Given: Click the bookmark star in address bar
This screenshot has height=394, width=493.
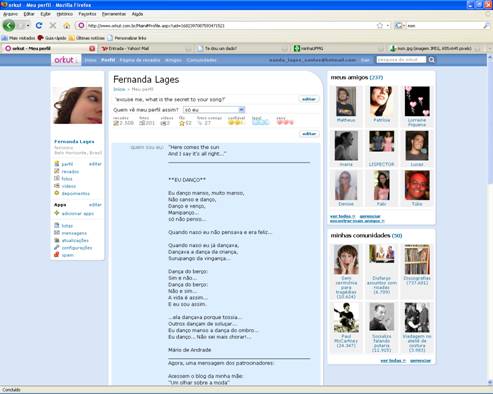Looking at the screenshot, I should [x=380, y=26].
